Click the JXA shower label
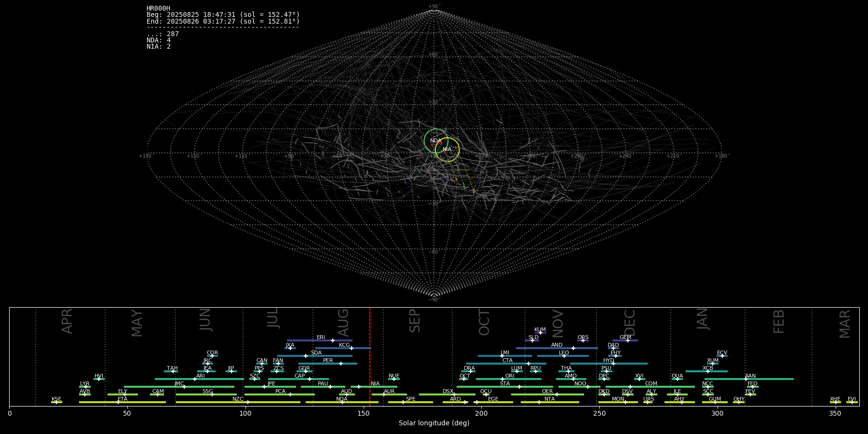Screen dimensions: 868x434 point(290,345)
